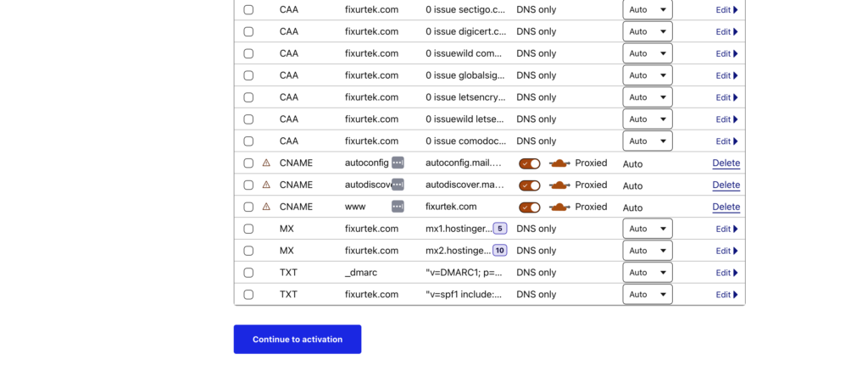Select checkbox for the _dmarc TXT record

[248, 273]
